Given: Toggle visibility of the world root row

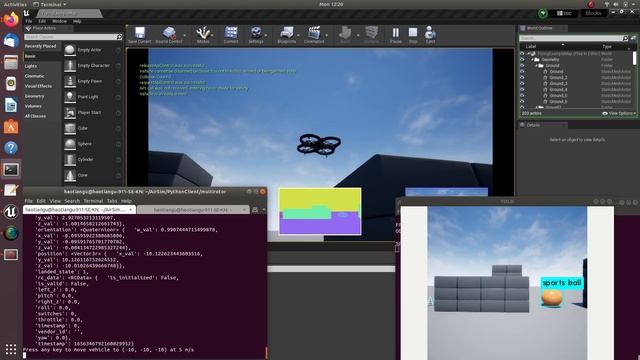Looking at the screenshot, I should click(522, 53).
